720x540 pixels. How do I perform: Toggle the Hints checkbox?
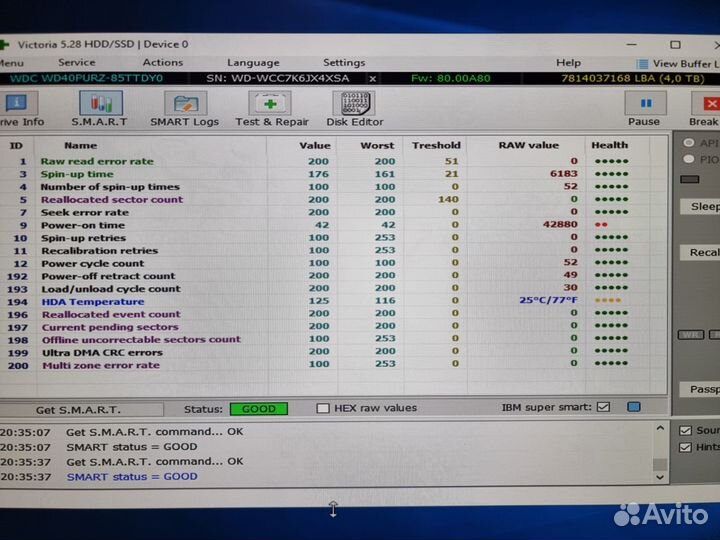pos(685,447)
